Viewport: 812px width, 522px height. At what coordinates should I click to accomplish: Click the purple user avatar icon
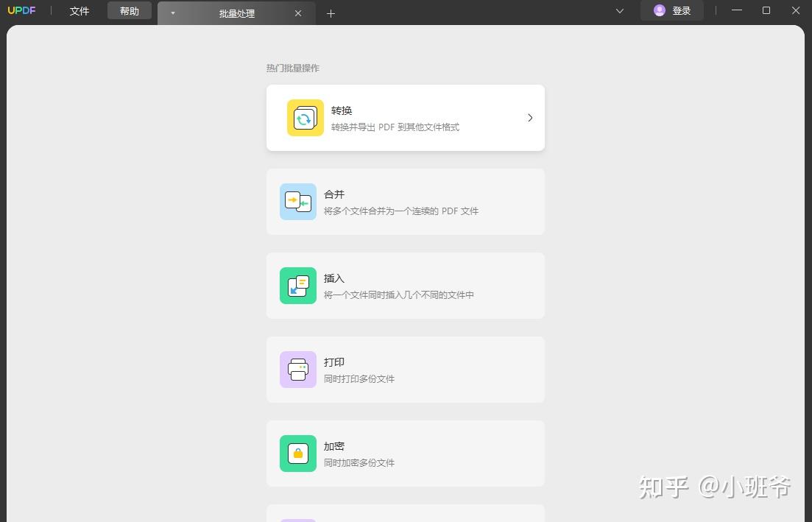click(659, 10)
